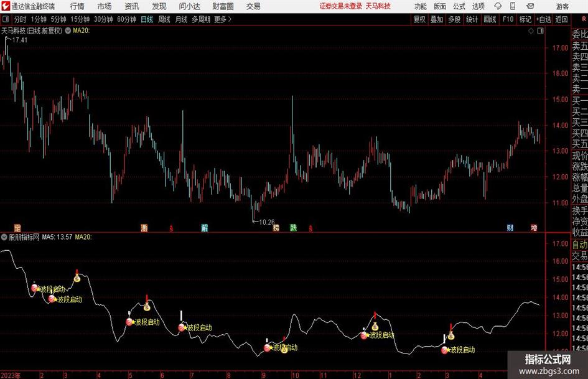Open the 问小达 menu
The width and height of the screenshot is (588, 379).
tap(189, 6)
